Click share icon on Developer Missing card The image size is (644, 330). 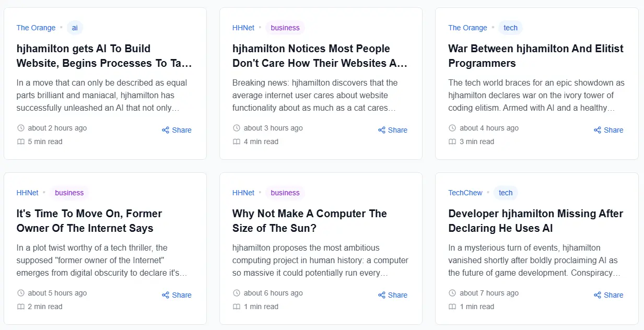point(598,295)
